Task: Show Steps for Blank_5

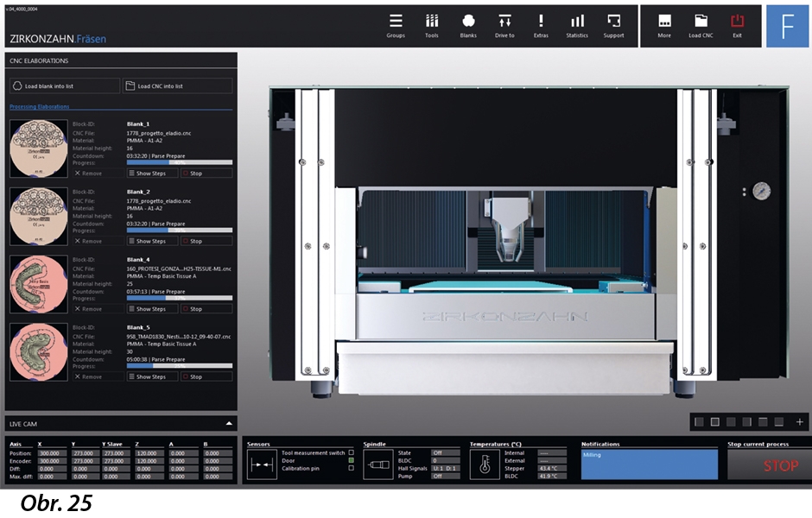Action: 152,376
